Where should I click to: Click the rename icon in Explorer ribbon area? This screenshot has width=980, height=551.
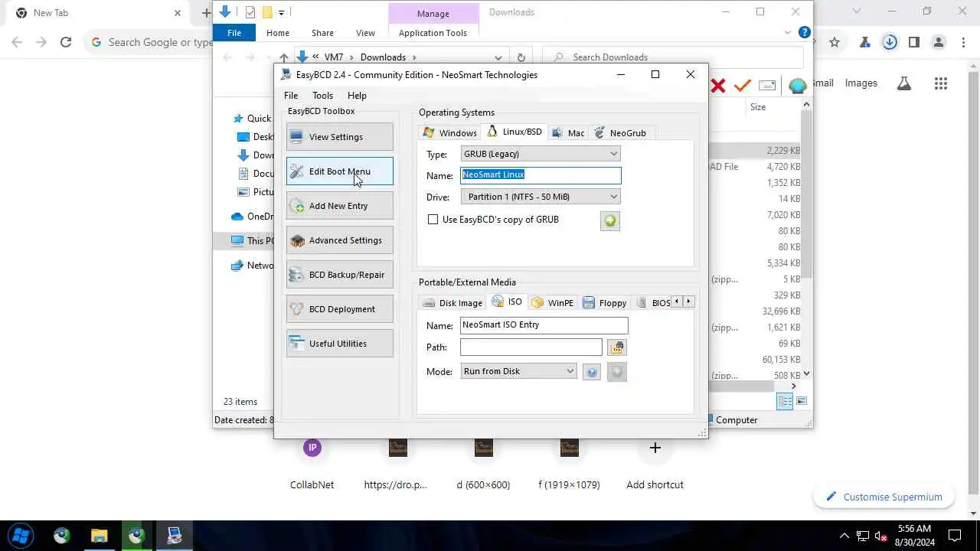pos(767,86)
